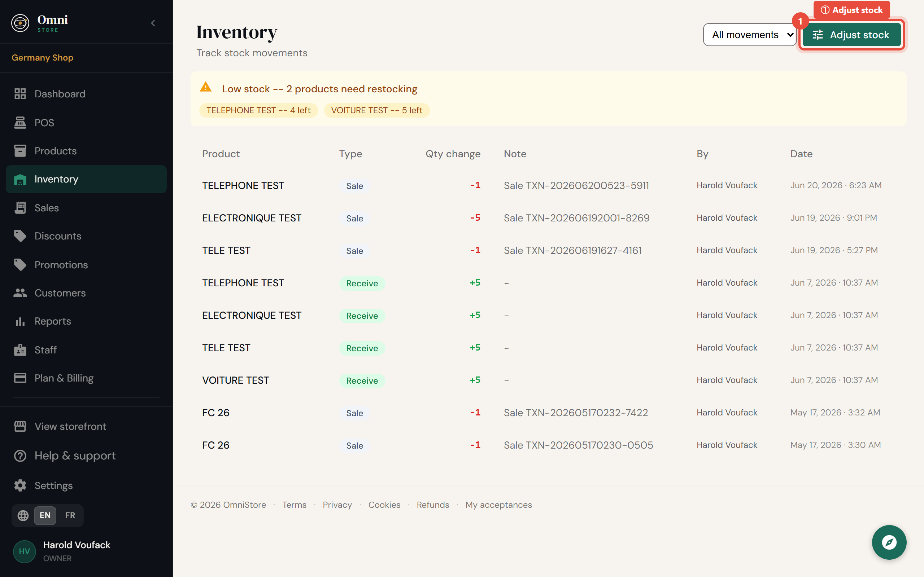Switch language to FR
This screenshot has height=577, width=924.
tap(70, 515)
